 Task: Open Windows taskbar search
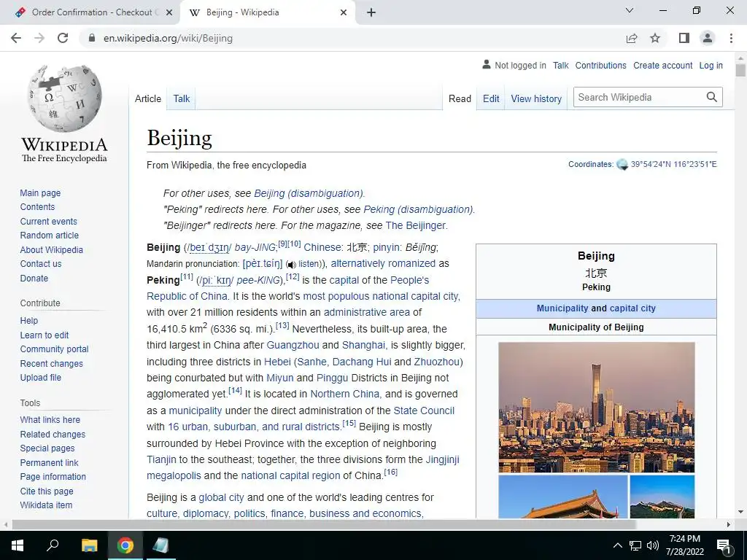click(53, 545)
